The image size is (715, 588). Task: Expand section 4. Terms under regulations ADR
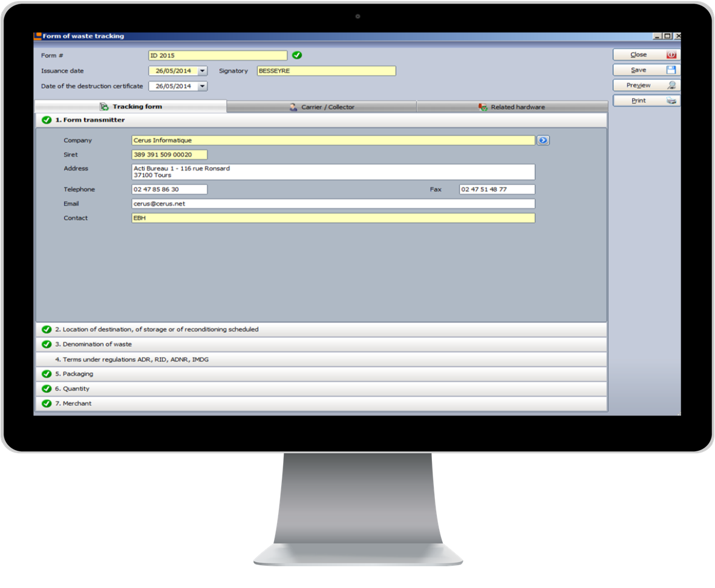321,359
